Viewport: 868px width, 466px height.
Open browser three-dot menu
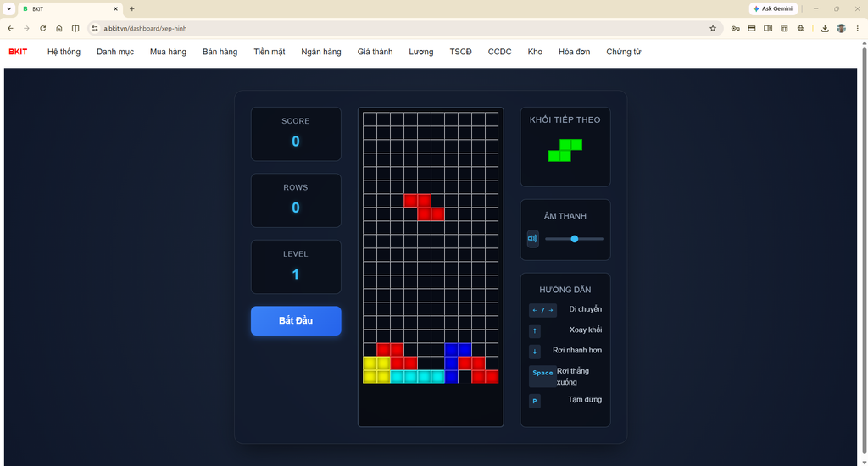[x=858, y=28]
